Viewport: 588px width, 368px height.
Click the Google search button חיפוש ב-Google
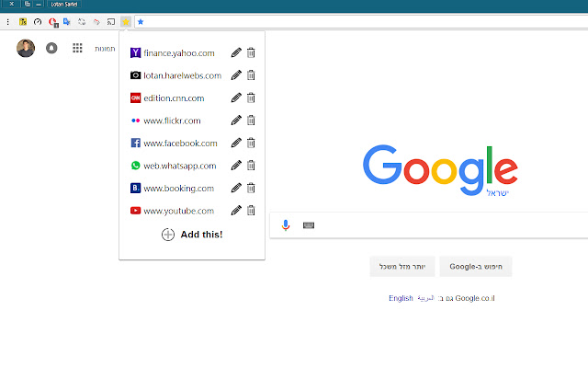476,267
